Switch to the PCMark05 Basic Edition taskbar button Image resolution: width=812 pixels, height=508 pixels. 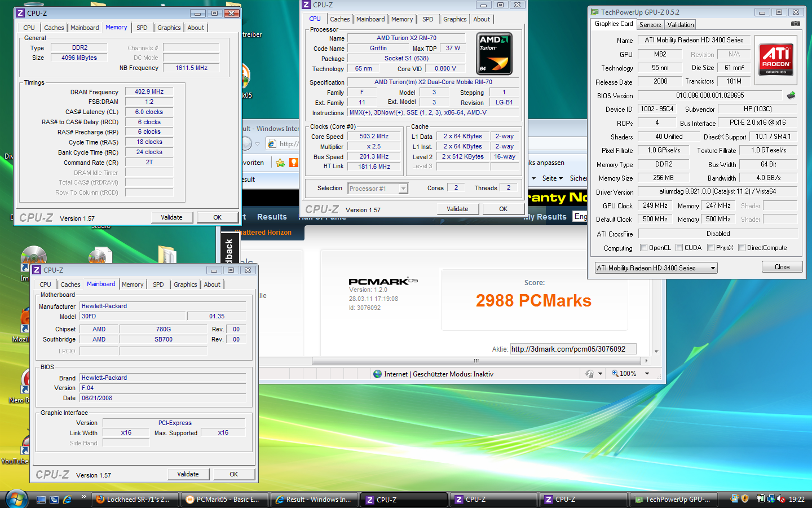[225, 500]
